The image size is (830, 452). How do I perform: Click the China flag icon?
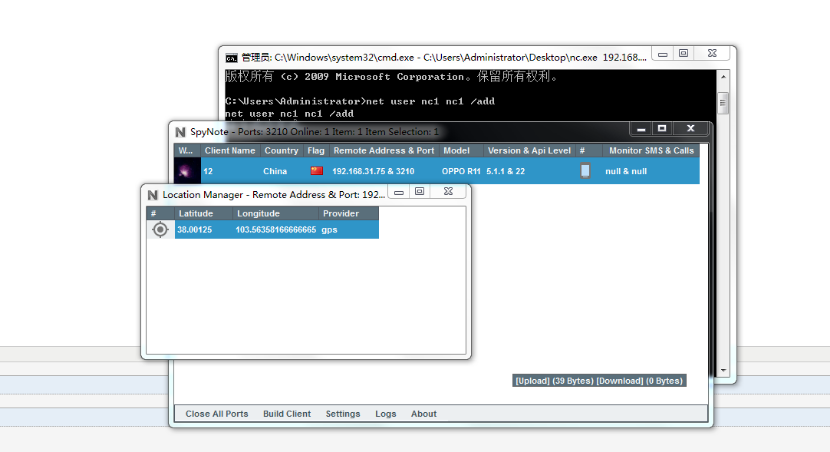point(317,170)
